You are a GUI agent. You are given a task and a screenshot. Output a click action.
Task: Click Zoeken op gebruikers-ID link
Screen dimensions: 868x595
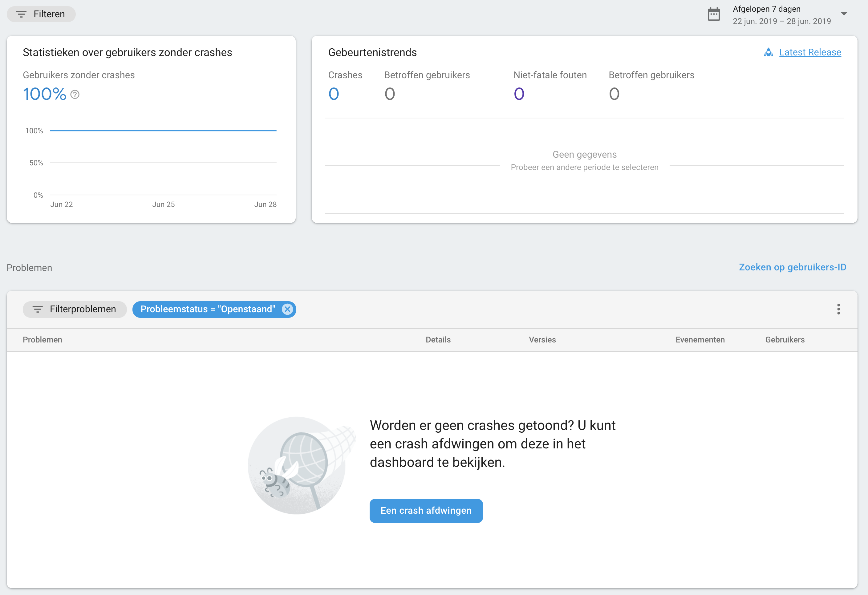(792, 267)
